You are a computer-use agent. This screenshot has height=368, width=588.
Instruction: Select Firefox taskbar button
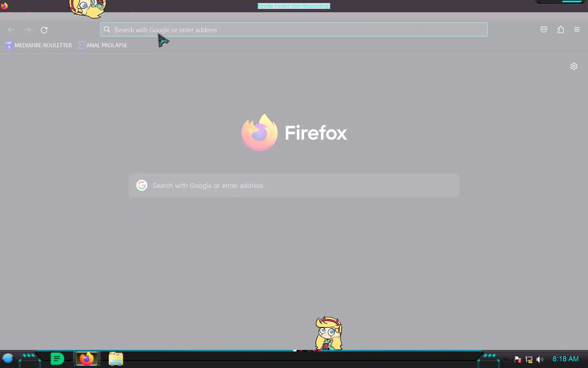coord(87,358)
